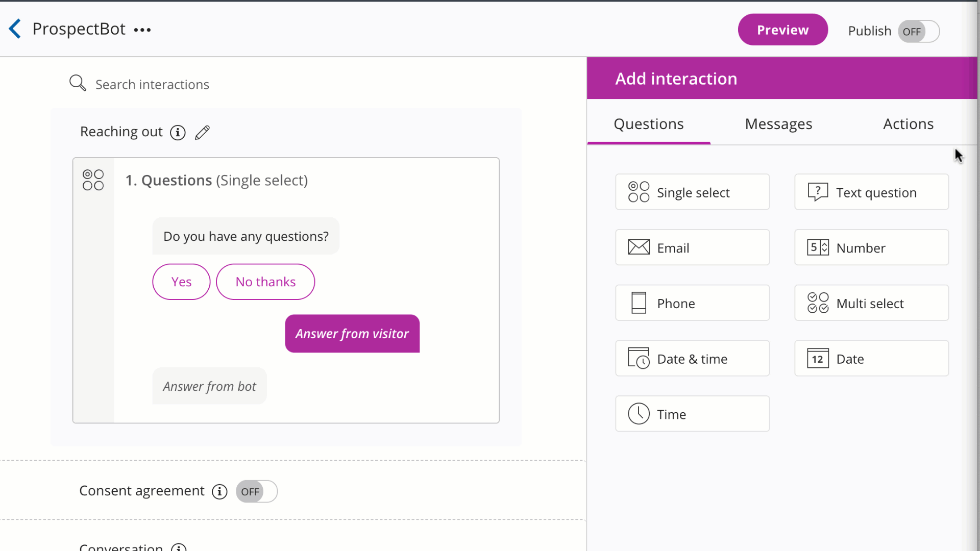This screenshot has height=551, width=980.
Task: Select the Yes answer option
Action: [181, 282]
